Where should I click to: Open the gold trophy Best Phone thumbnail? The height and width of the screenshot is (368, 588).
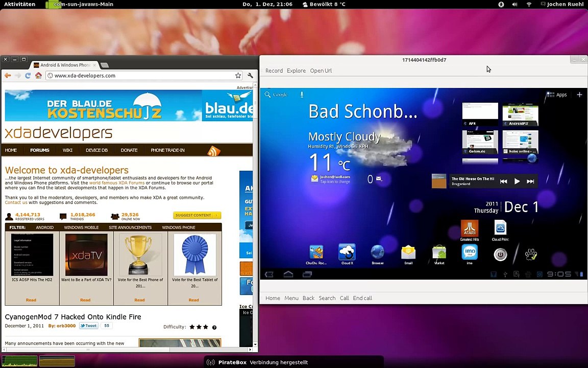coord(141,255)
